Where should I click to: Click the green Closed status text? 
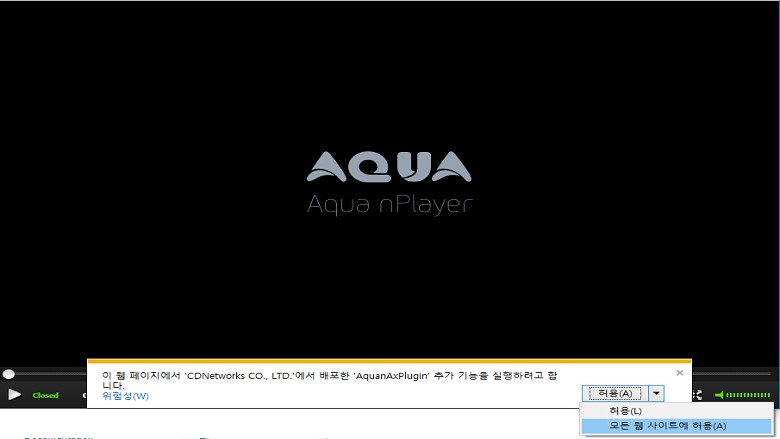(45, 395)
